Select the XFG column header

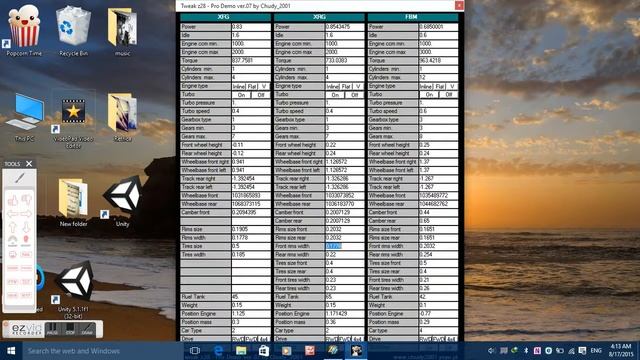(x=225, y=17)
